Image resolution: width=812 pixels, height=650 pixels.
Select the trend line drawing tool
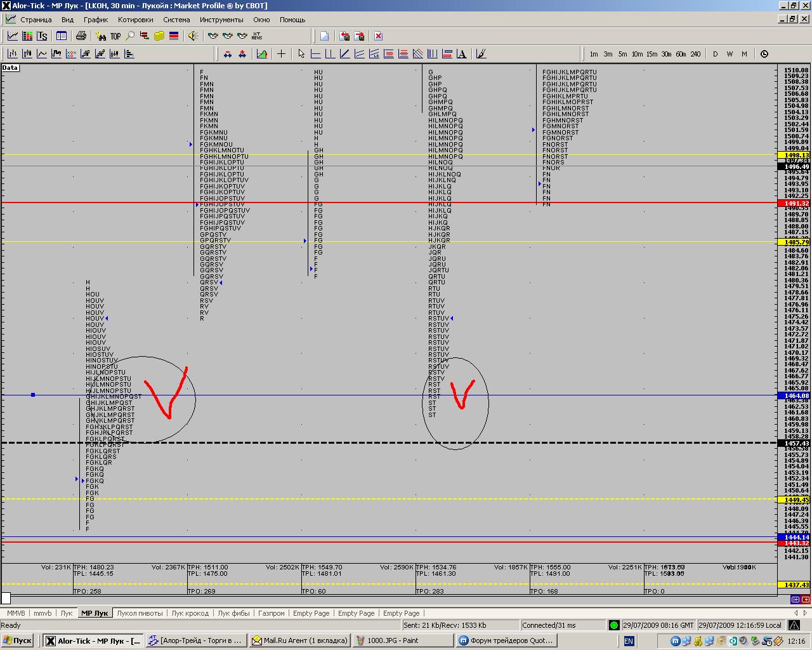point(344,54)
